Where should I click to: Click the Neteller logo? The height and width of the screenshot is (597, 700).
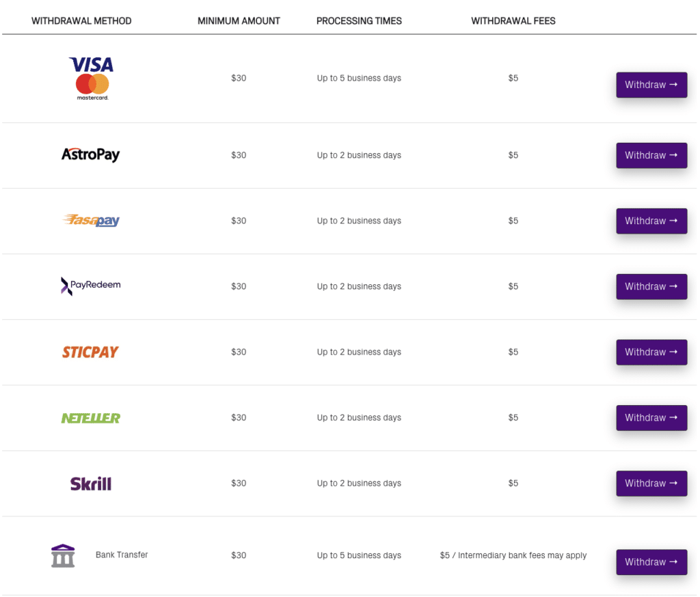pyautogui.click(x=91, y=418)
